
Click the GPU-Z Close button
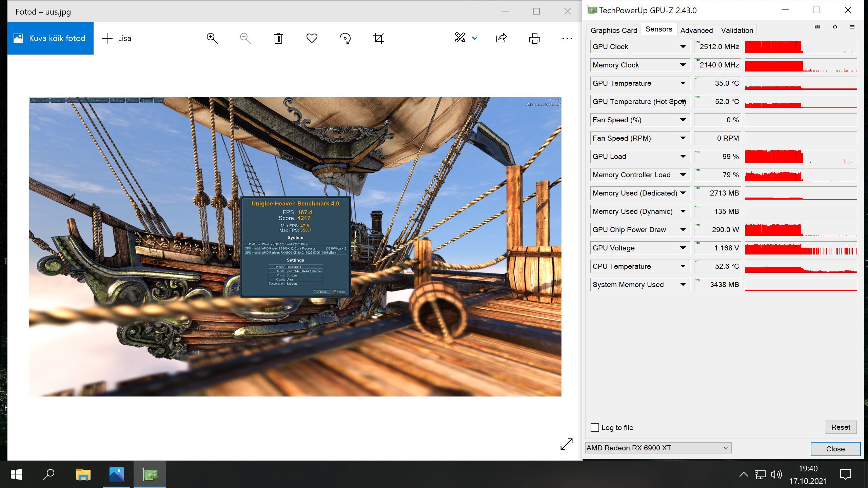coord(835,449)
